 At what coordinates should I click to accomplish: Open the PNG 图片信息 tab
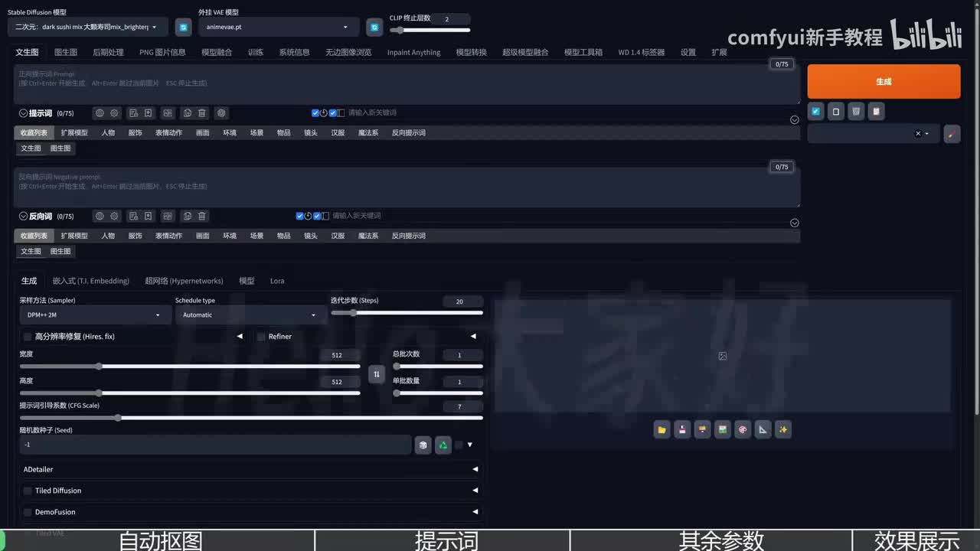click(x=162, y=52)
